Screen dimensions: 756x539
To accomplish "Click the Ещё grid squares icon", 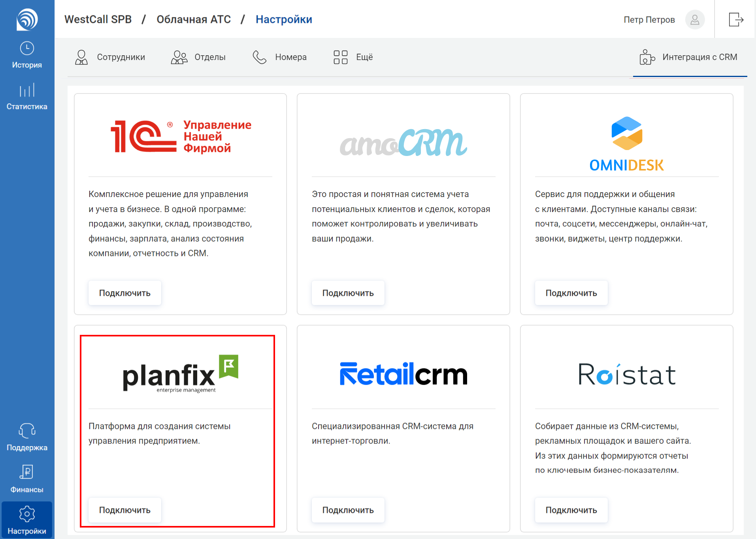I will coord(340,57).
